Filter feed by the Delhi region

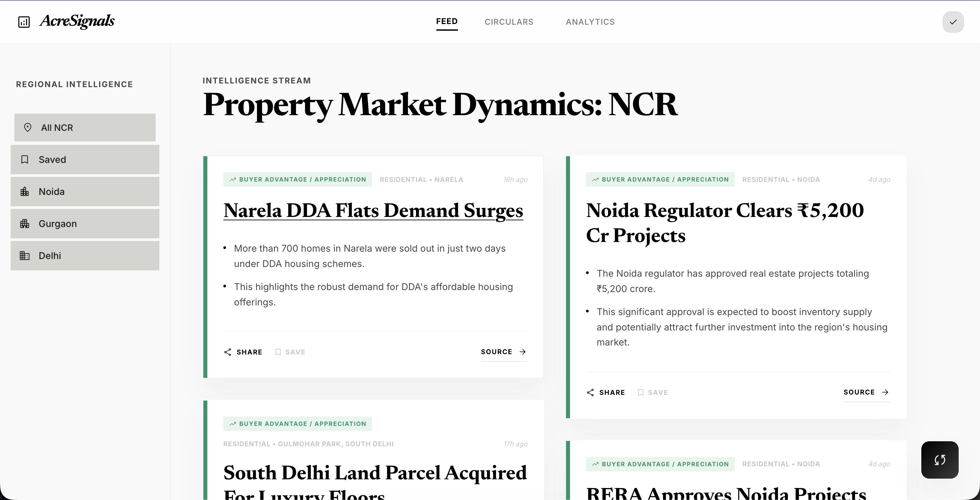pyautogui.click(x=84, y=256)
